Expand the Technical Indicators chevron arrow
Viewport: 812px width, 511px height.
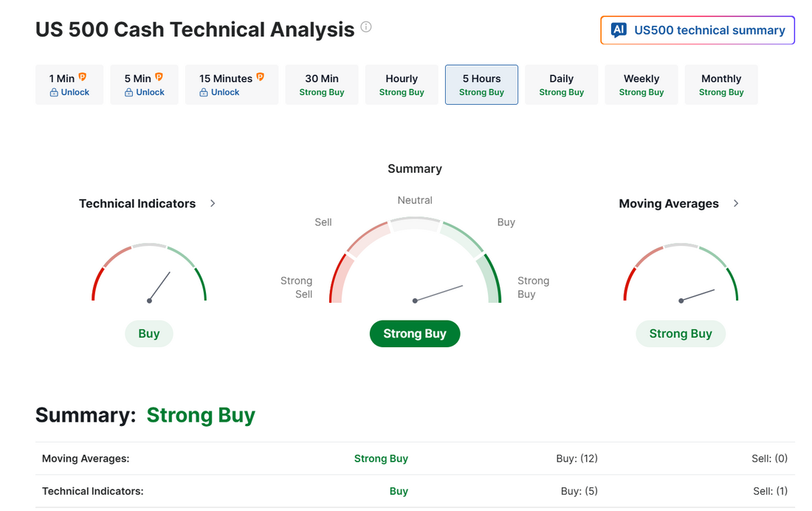coord(213,203)
